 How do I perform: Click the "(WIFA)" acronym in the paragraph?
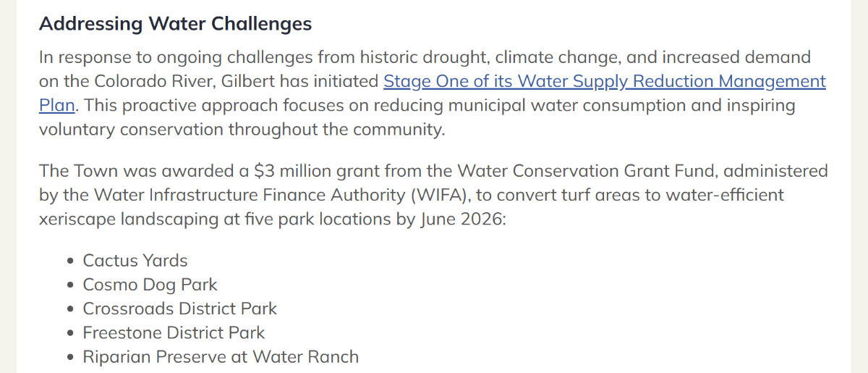pyautogui.click(x=434, y=196)
